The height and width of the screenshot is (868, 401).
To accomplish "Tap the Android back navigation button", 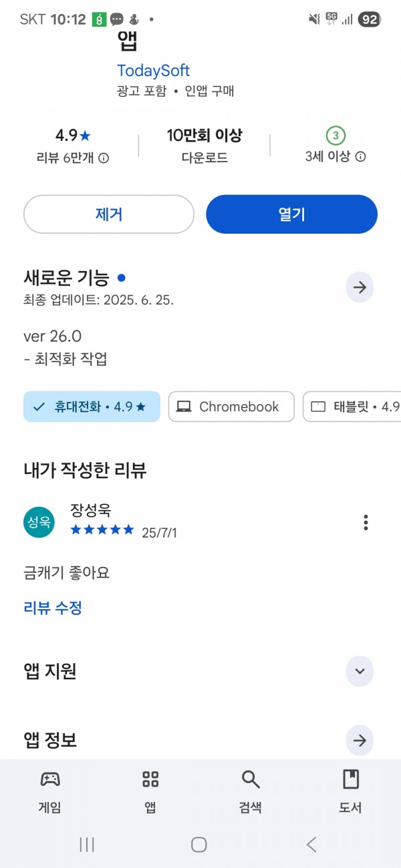I will (311, 844).
